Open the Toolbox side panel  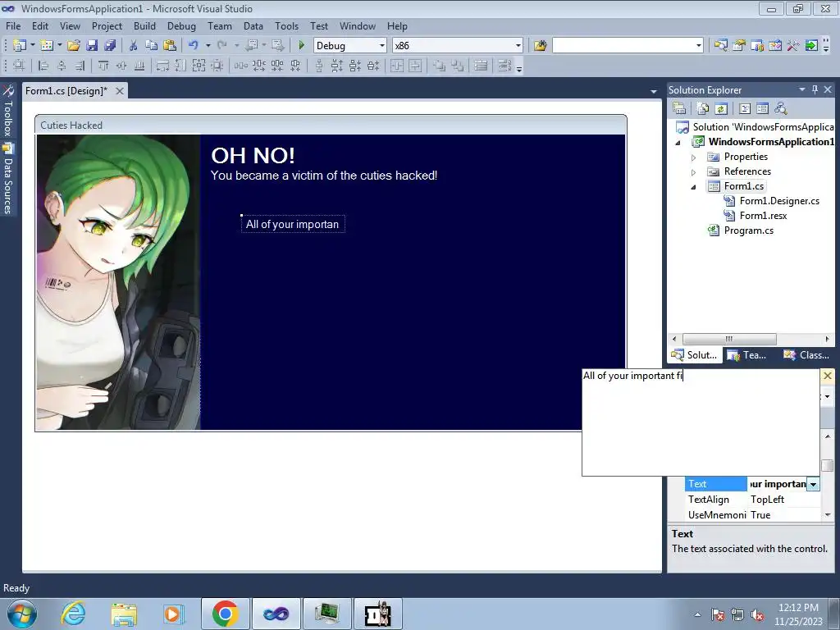click(x=7, y=112)
